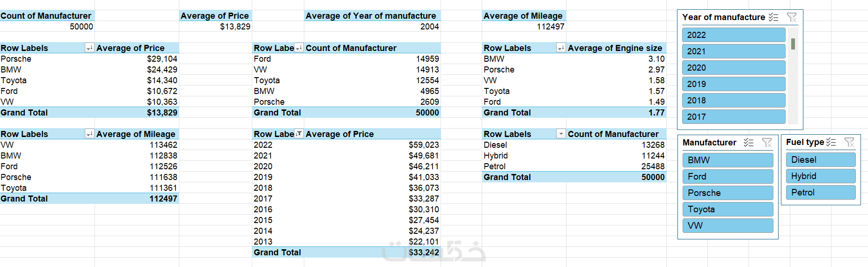Filter by VW in Manufacturer slicer

click(728, 226)
